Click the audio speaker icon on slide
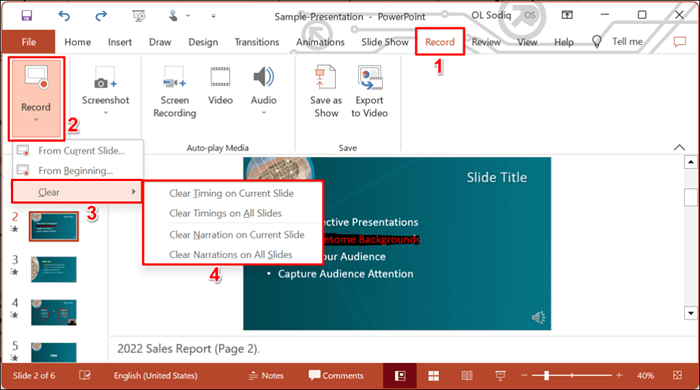Viewport: 700px width, 390px height. 538,317
